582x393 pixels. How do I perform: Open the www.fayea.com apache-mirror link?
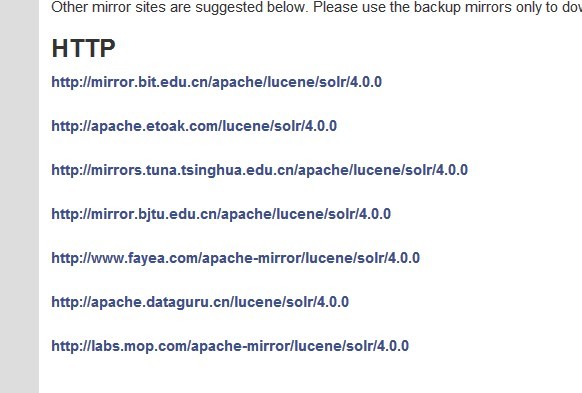click(x=236, y=258)
